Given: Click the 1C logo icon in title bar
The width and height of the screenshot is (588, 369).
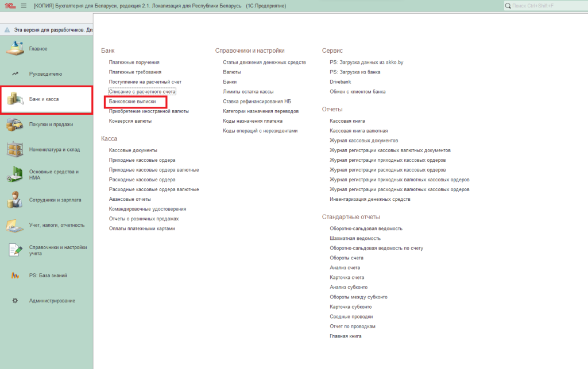Looking at the screenshot, I should tap(9, 6).
